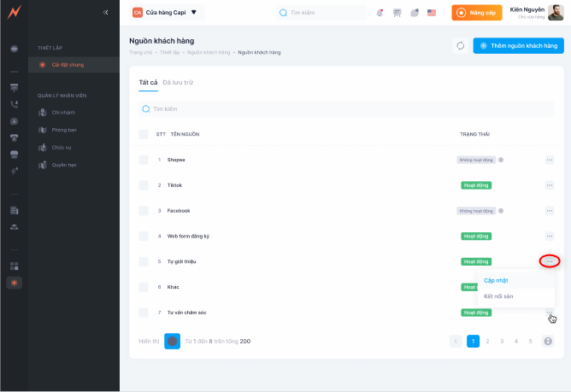Open the US flag language selector
Image resolution: width=571 pixels, height=392 pixels.
[432, 13]
